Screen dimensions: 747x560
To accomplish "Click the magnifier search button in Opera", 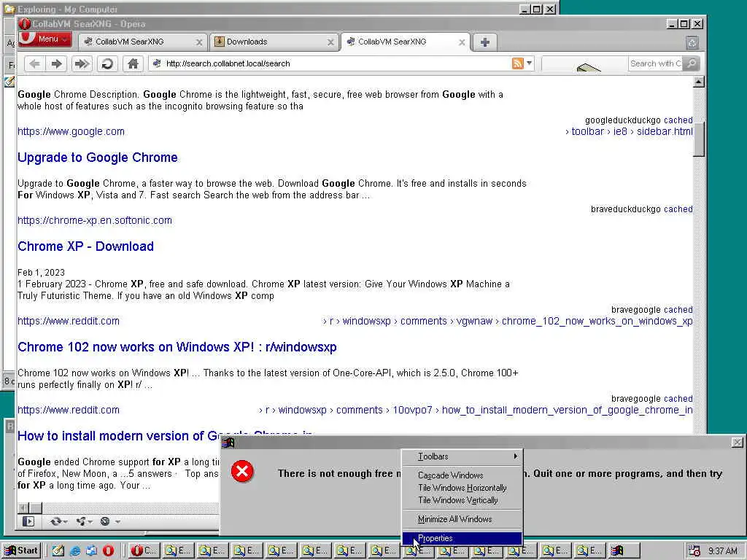I will 691,63.
